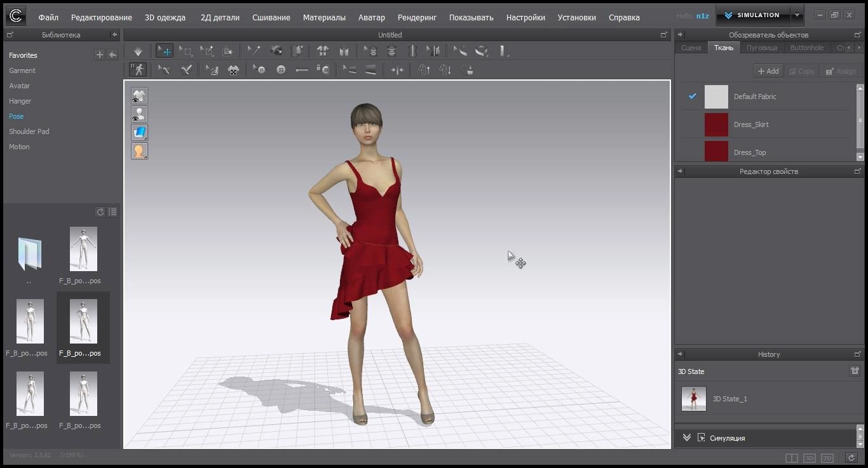The image size is (868, 468).
Task: Collapse the Редактор свойств panel arrow
Action: pos(679,171)
